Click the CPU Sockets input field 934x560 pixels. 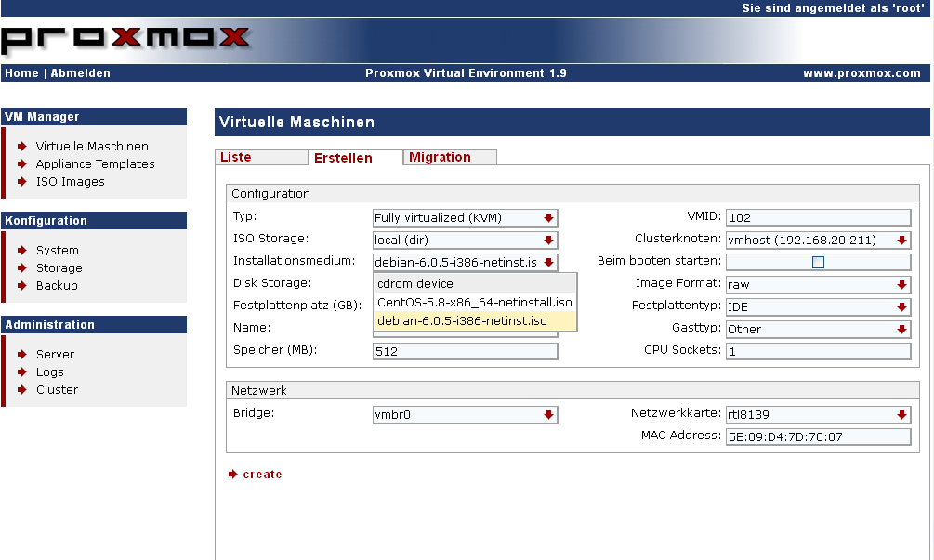[x=819, y=352]
